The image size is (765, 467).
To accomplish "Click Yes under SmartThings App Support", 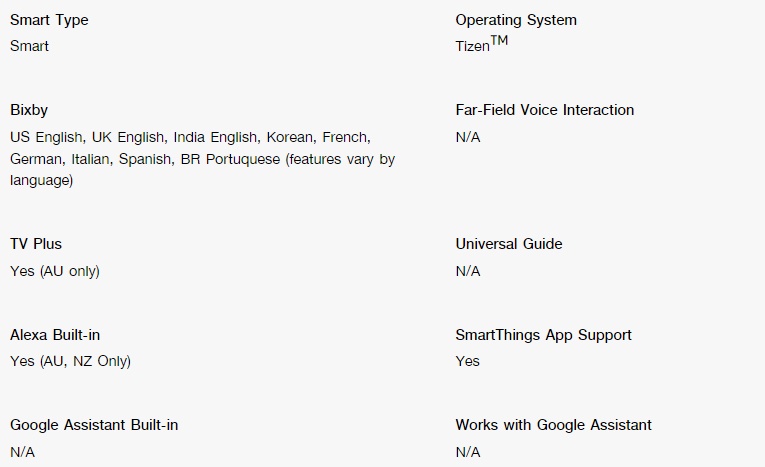I will (467, 361).
